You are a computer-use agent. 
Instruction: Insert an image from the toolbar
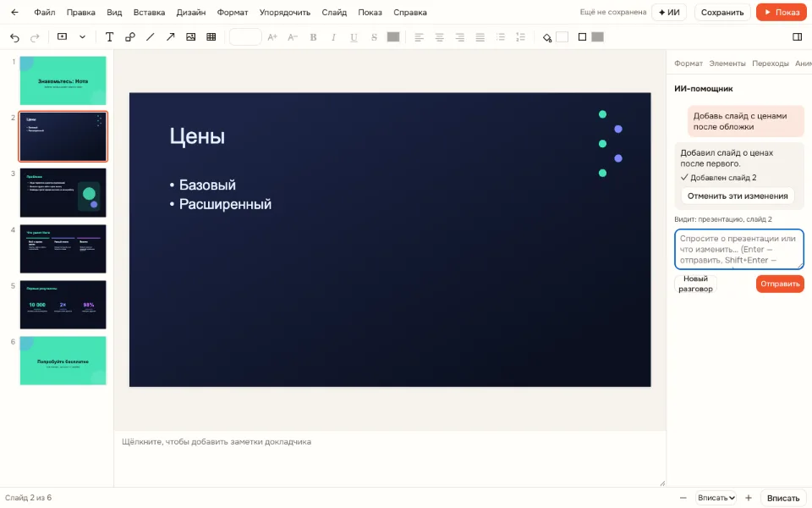pyautogui.click(x=190, y=36)
